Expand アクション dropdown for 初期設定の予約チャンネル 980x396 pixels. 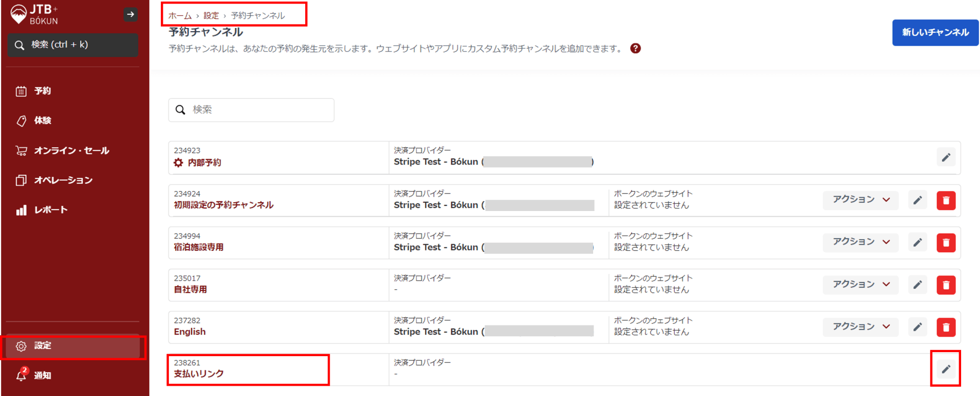click(x=861, y=200)
